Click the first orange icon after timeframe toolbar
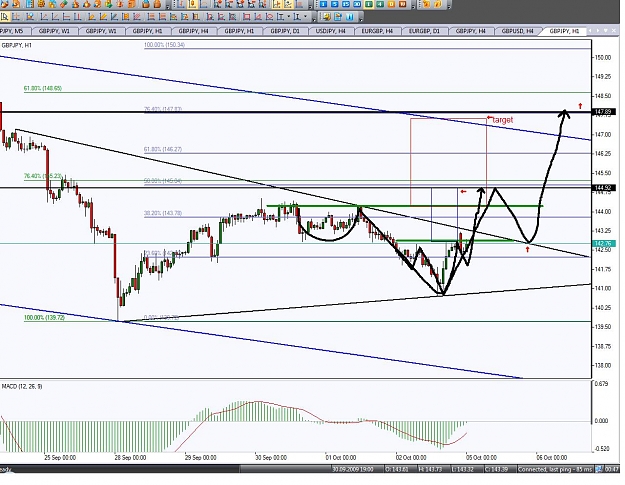Image resolution: width=625 pixels, height=485 pixels. pyautogui.click(x=426, y=4)
